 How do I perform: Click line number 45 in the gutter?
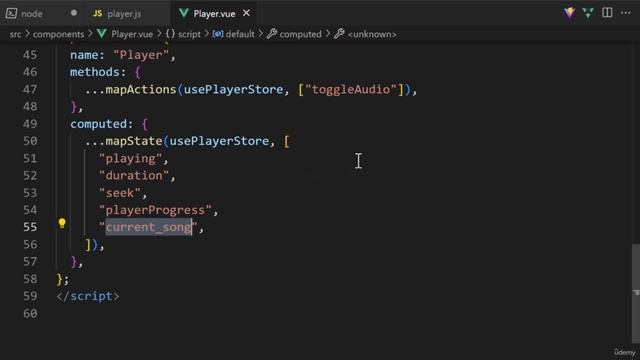(30, 55)
